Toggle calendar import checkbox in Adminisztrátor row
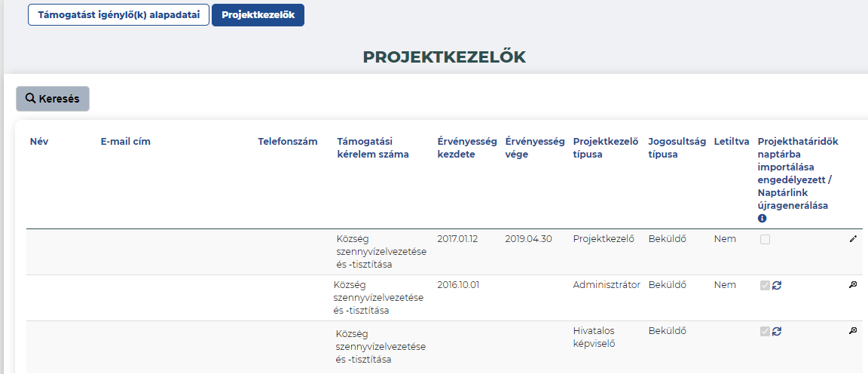868x374 pixels. click(765, 285)
